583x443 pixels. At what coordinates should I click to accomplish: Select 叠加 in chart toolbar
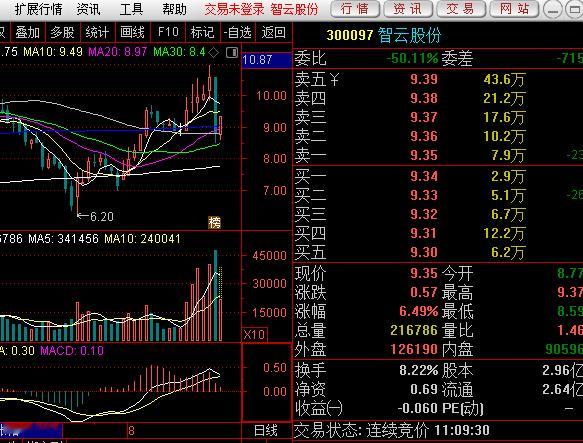tap(28, 32)
